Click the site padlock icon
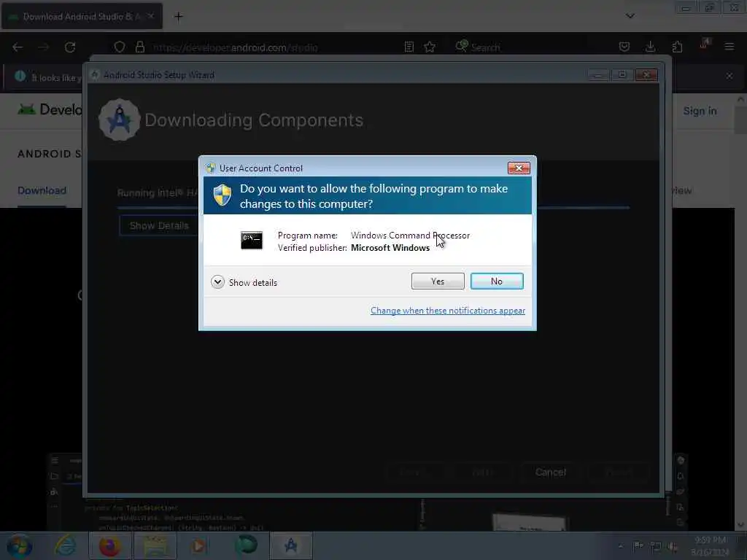This screenshot has height=560, width=747. [x=139, y=47]
